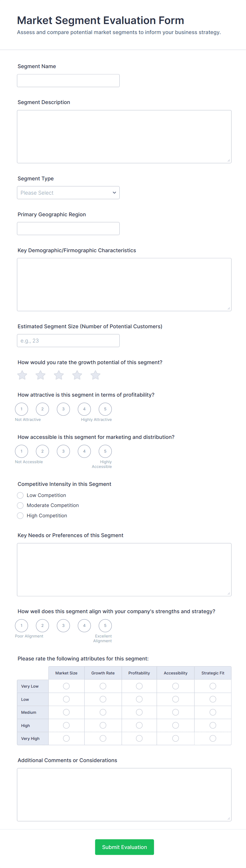This screenshot has height=868, width=246.
Task: Select profitability rating 5 Highly Attractive
Action: click(105, 409)
